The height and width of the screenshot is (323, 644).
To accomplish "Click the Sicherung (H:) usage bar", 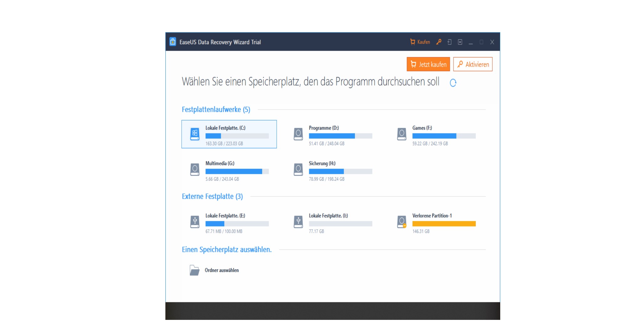I will click(x=340, y=171).
